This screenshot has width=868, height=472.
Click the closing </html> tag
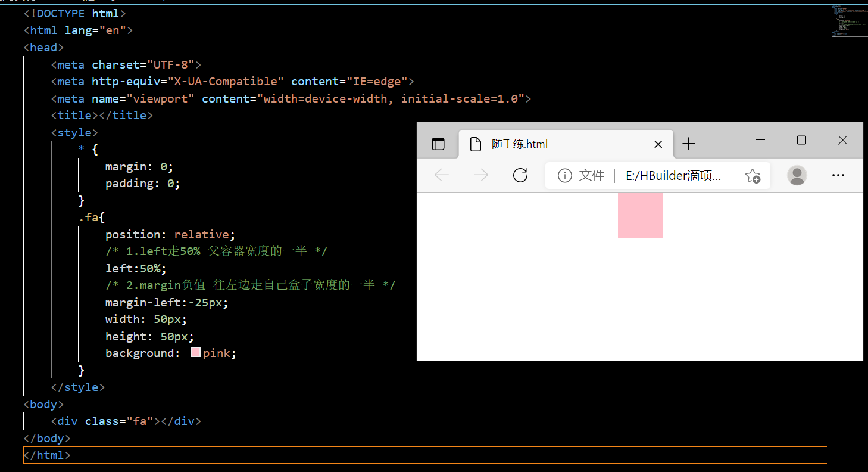(x=47, y=455)
